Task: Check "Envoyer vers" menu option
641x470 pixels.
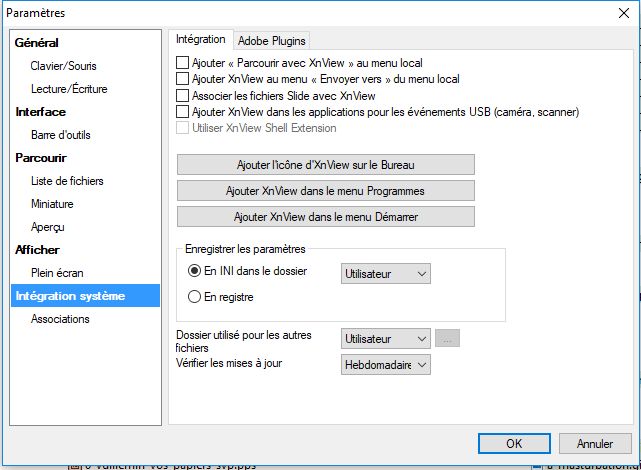Action: (182, 79)
